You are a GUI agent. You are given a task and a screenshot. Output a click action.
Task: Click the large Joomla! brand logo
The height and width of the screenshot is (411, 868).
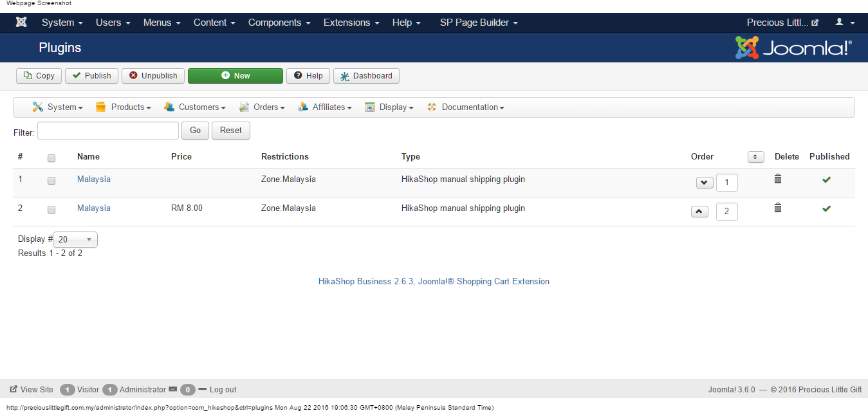click(793, 48)
